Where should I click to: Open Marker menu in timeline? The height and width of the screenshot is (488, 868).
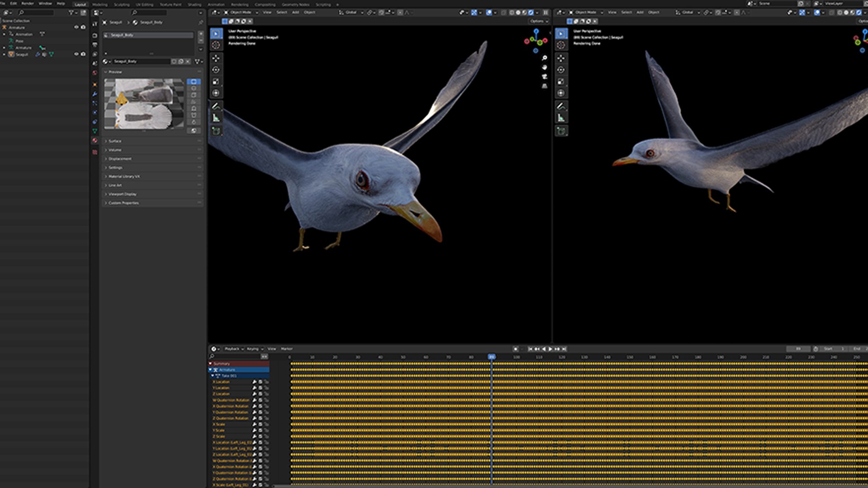pos(287,349)
